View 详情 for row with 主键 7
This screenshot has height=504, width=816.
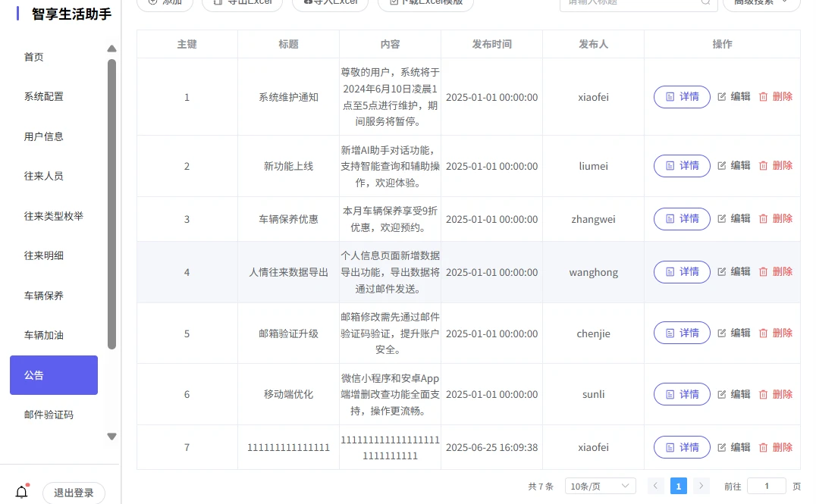[x=682, y=447]
